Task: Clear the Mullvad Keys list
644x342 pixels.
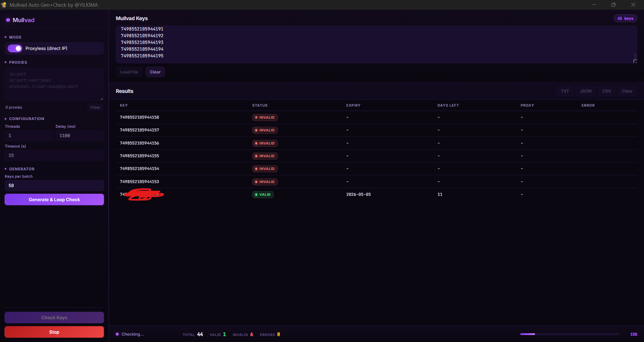Action: point(155,72)
